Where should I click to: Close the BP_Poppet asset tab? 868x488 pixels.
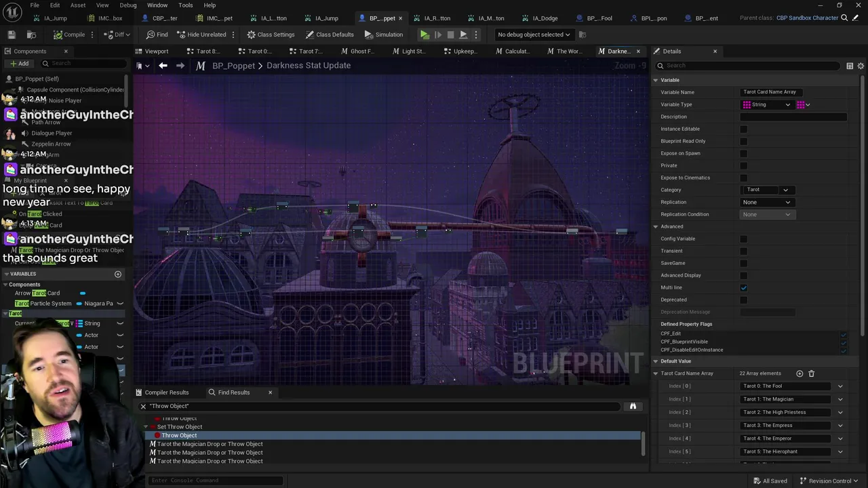[400, 18]
